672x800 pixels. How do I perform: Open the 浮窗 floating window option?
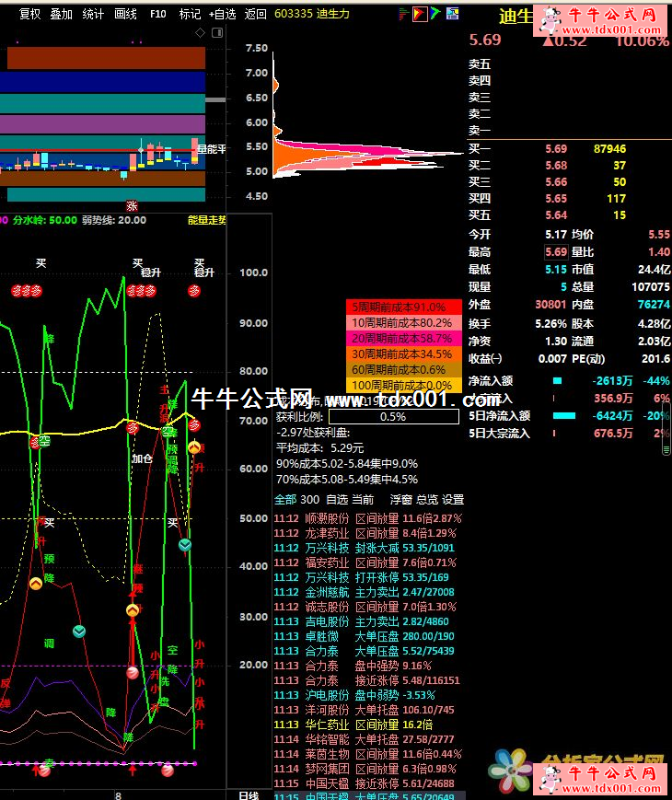click(401, 500)
